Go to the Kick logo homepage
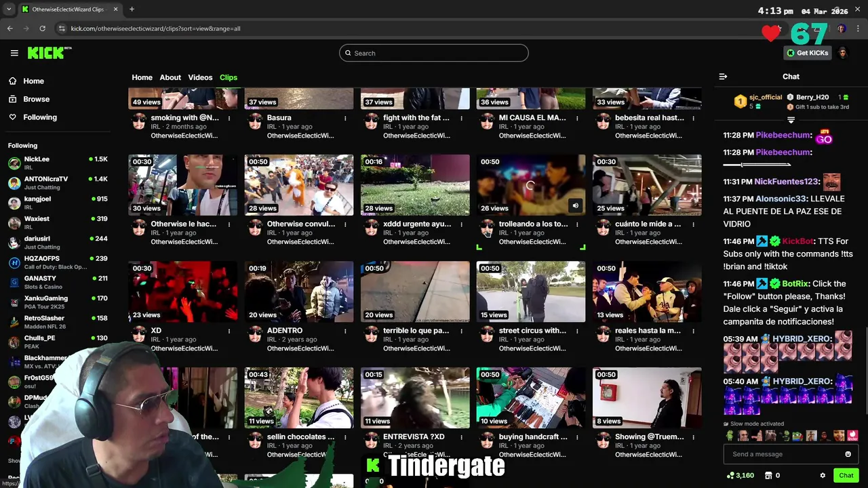The width and height of the screenshot is (868, 488). 50,53
